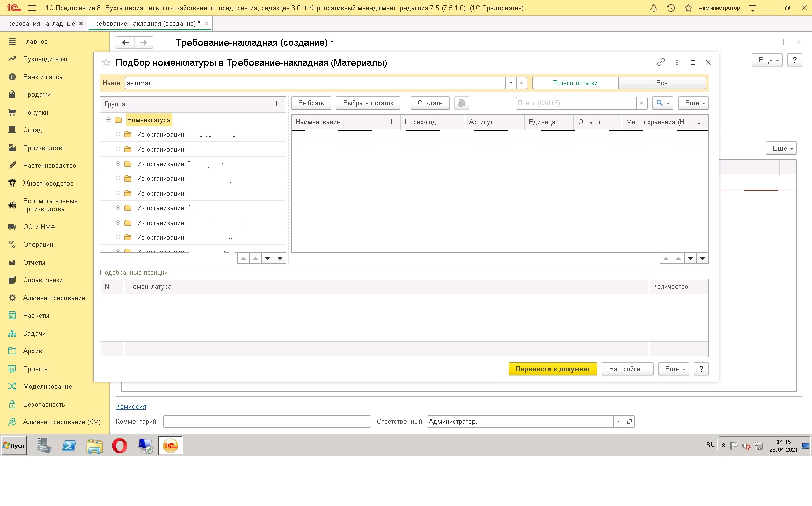Click the back navigation arrow
This screenshot has width=812, height=506.
click(x=125, y=42)
